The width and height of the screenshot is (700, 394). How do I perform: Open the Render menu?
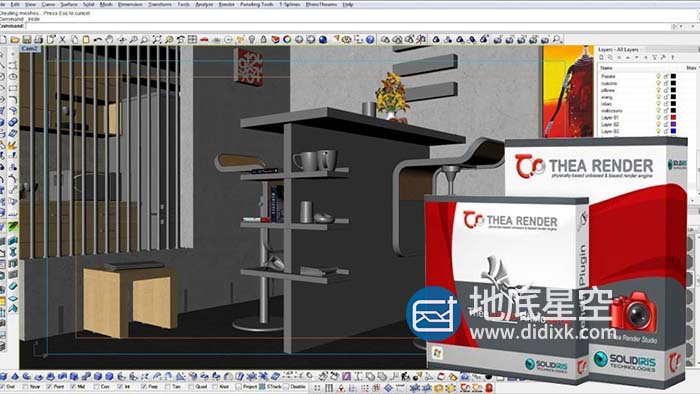click(x=226, y=4)
